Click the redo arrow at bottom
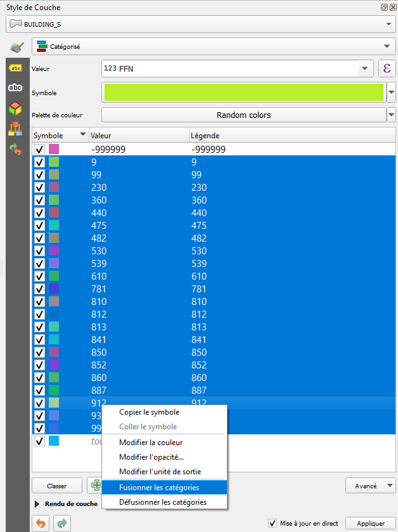 pyautogui.click(x=62, y=523)
